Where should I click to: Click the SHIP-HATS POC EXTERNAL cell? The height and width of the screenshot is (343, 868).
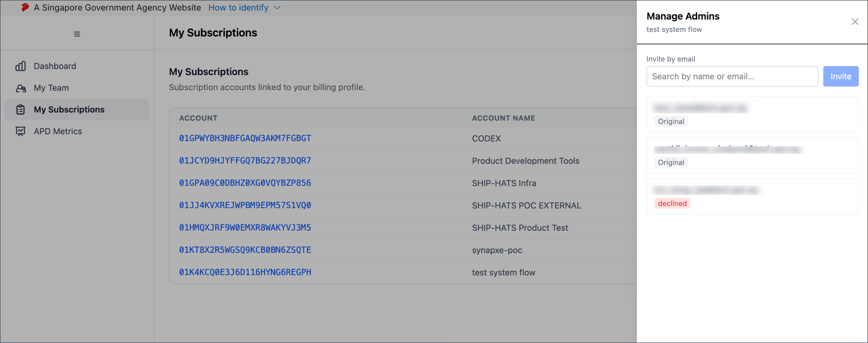pyautogui.click(x=526, y=205)
